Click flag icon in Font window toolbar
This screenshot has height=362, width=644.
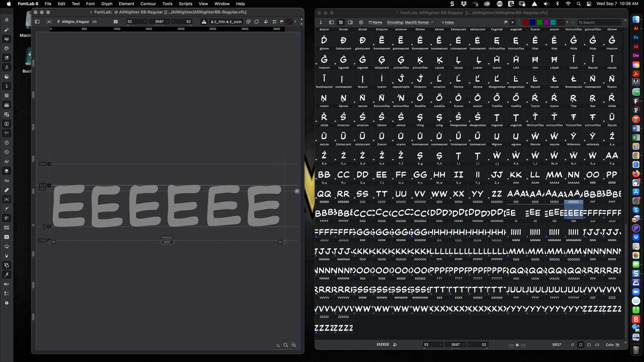(506, 23)
